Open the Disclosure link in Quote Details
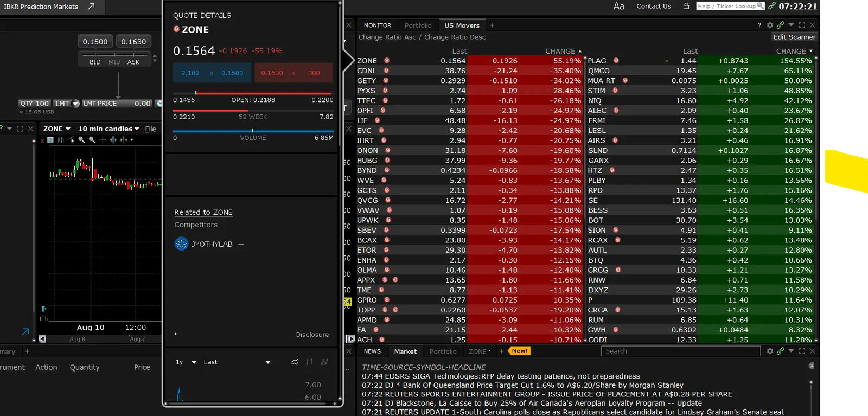The image size is (868, 416). point(312,335)
